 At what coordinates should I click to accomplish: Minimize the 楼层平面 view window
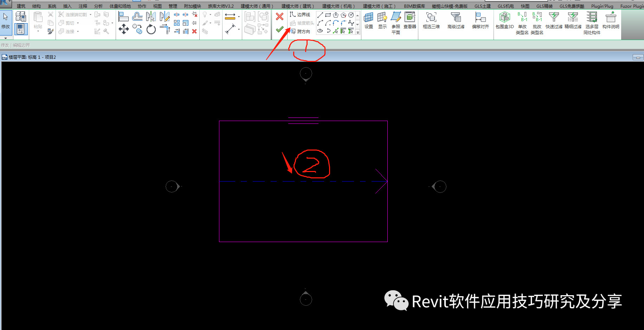638,57
